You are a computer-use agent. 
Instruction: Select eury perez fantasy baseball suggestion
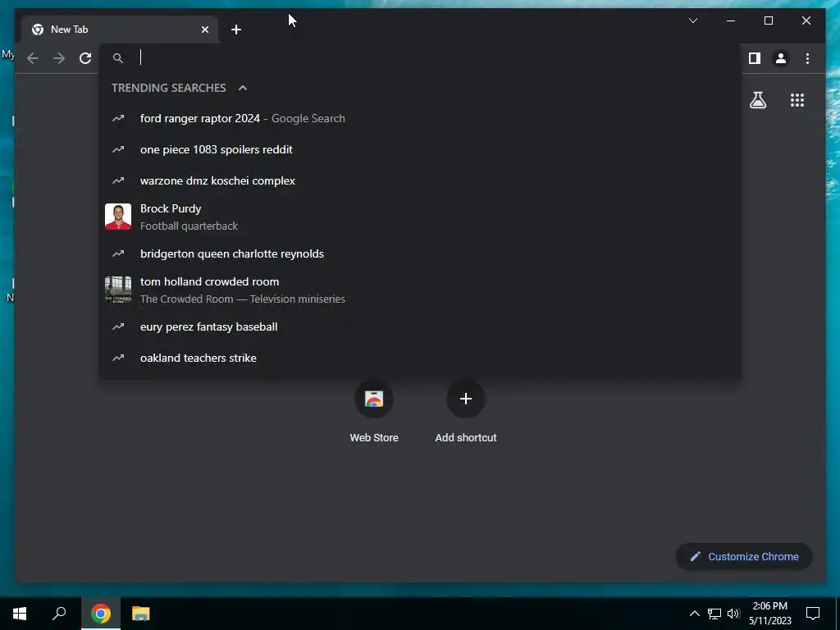coord(421,326)
